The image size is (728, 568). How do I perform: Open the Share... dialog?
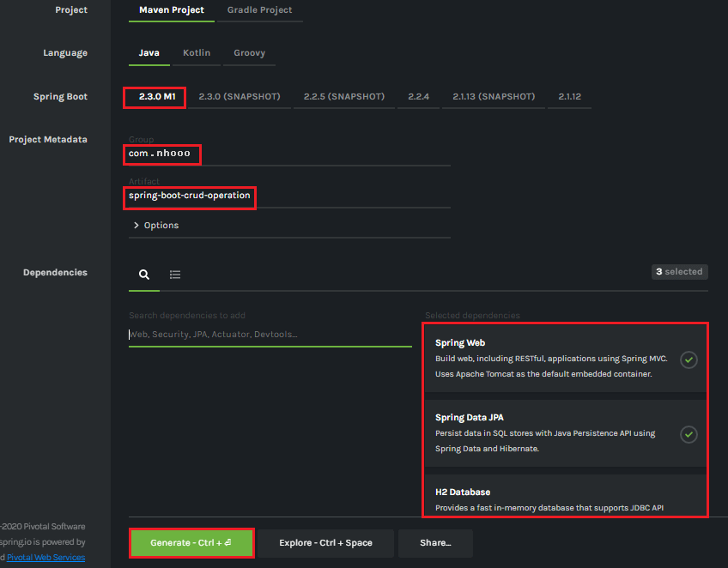click(435, 543)
